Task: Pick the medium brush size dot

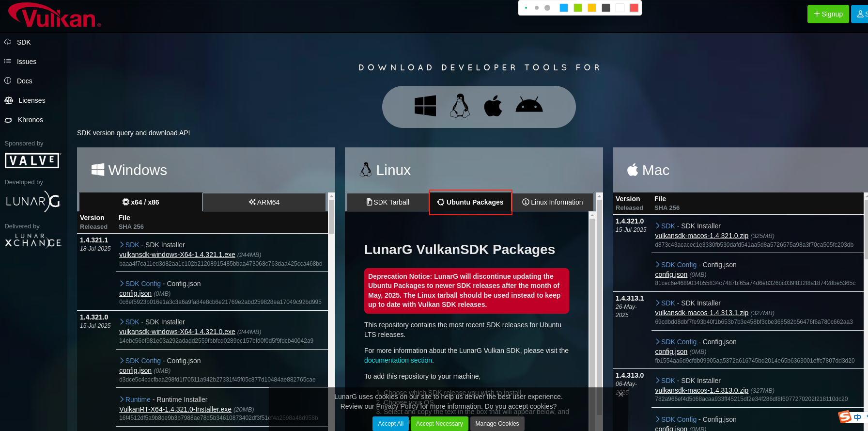Action: tap(537, 8)
